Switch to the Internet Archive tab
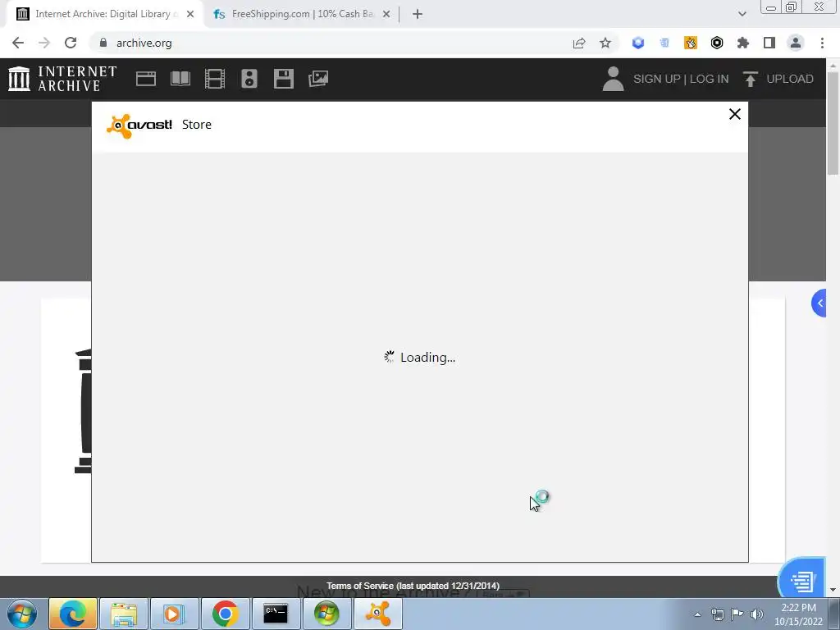The height and width of the screenshot is (630, 840). click(x=104, y=14)
